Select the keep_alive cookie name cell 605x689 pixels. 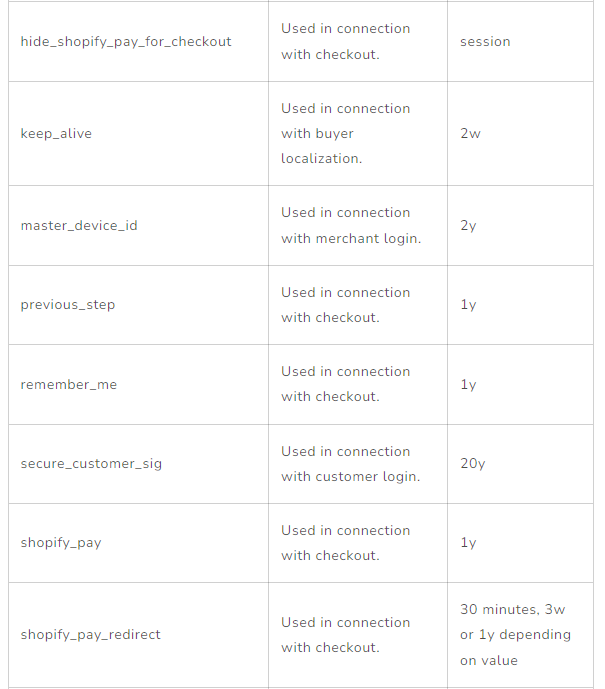56,134
